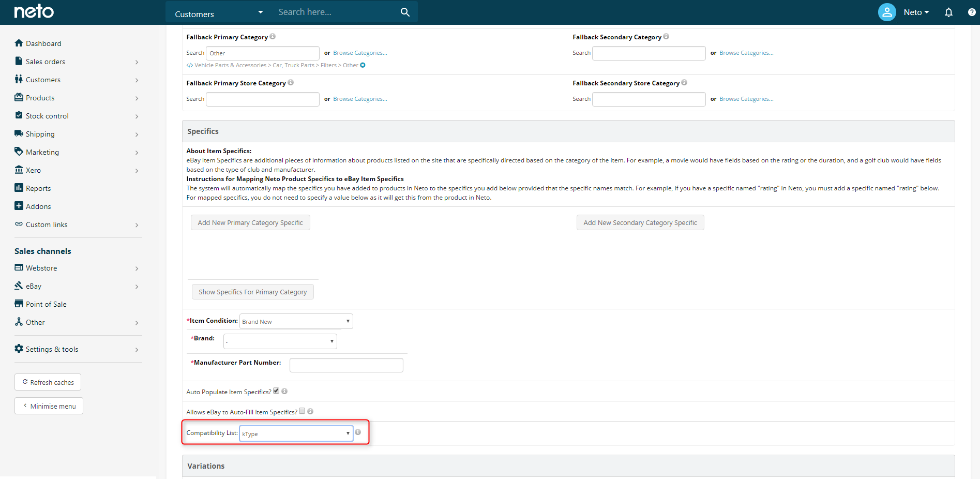Open the notifications bell
980x479 pixels.
pos(948,12)
